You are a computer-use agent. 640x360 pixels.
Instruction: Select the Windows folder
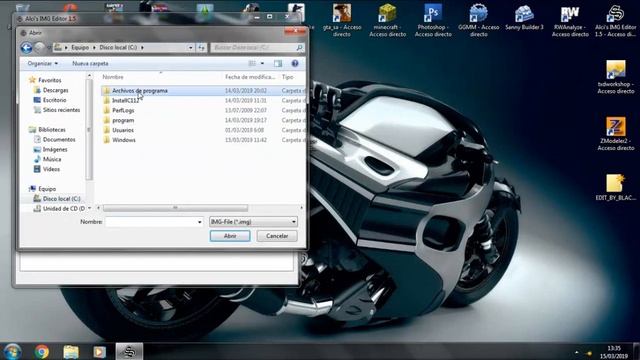[x=124, y=140]
